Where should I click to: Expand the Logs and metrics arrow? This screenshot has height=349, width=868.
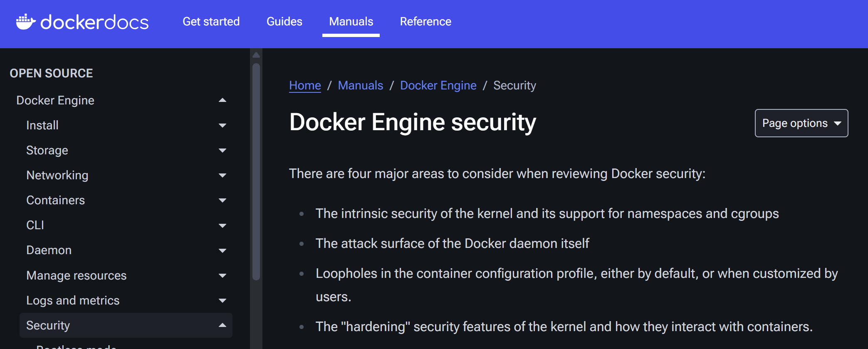223,300
